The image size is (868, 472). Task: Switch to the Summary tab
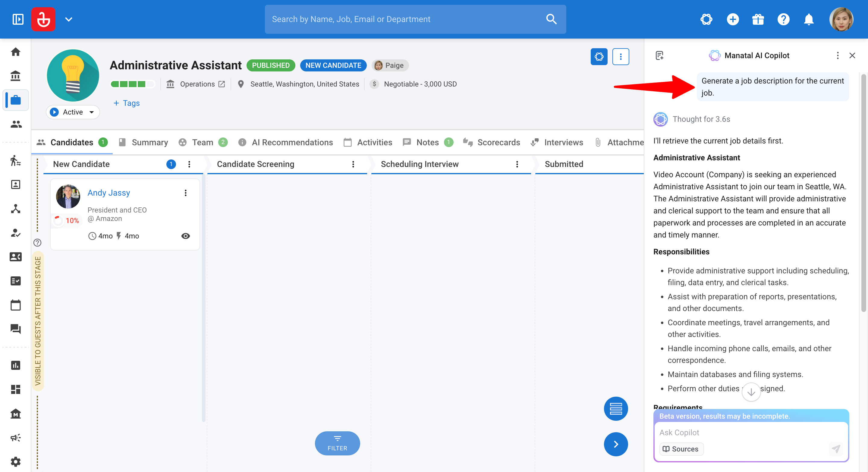(143, 143)
